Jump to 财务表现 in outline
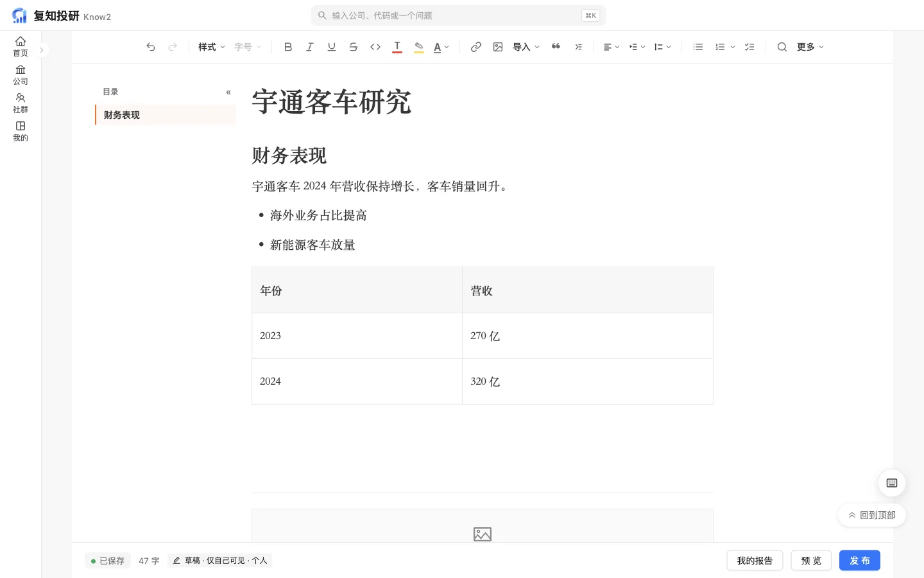 coord(166,115)
